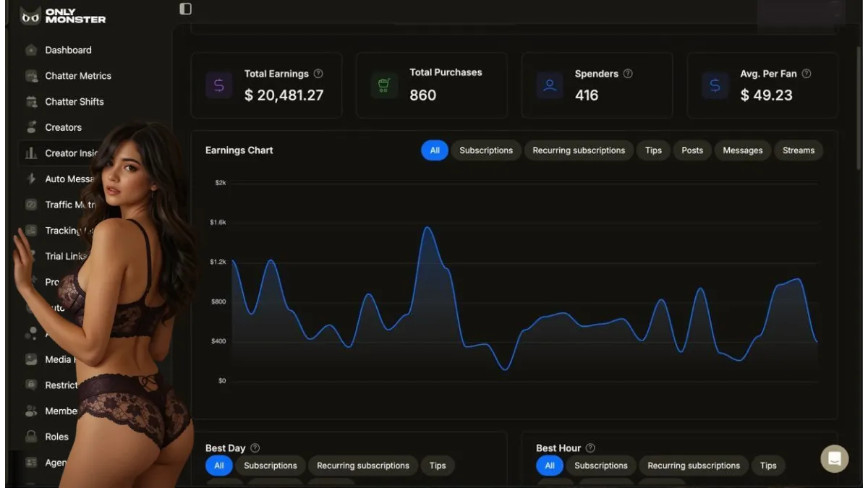Click the Avg. Per Fan info icon
The image size is (868, 488).
click(807, 74)
